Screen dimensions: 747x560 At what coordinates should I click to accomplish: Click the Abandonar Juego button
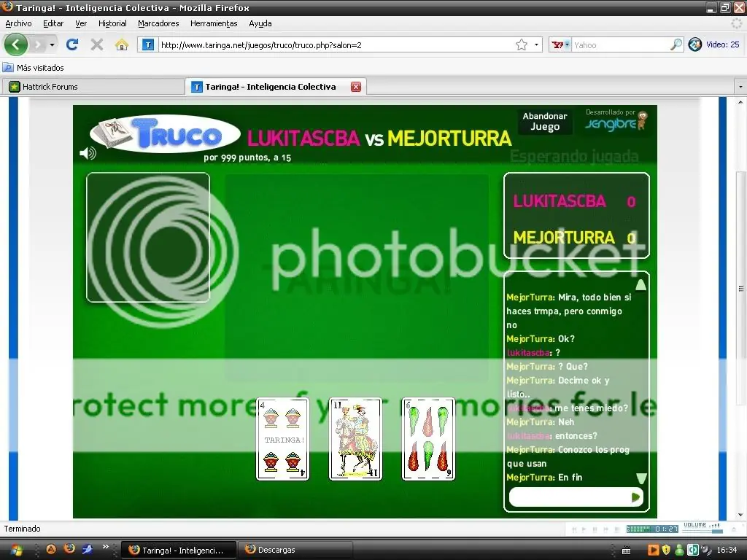point(545,122)
